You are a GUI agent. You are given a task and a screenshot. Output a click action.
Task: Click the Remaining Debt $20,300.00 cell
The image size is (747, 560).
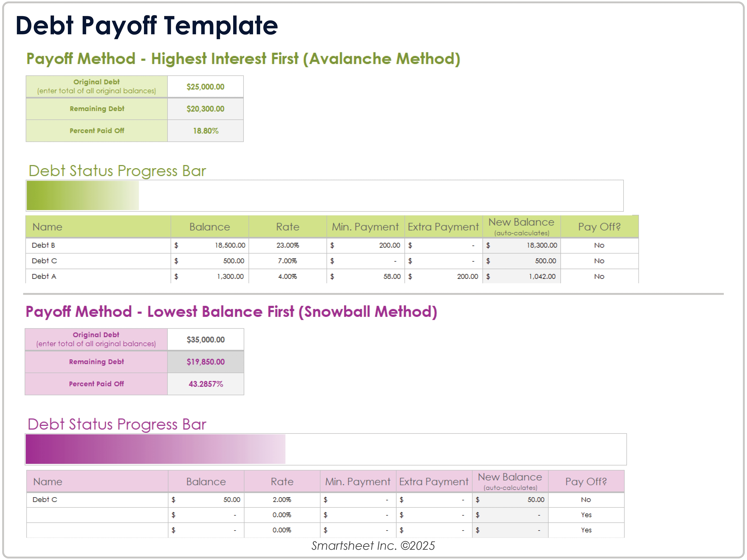205,109
